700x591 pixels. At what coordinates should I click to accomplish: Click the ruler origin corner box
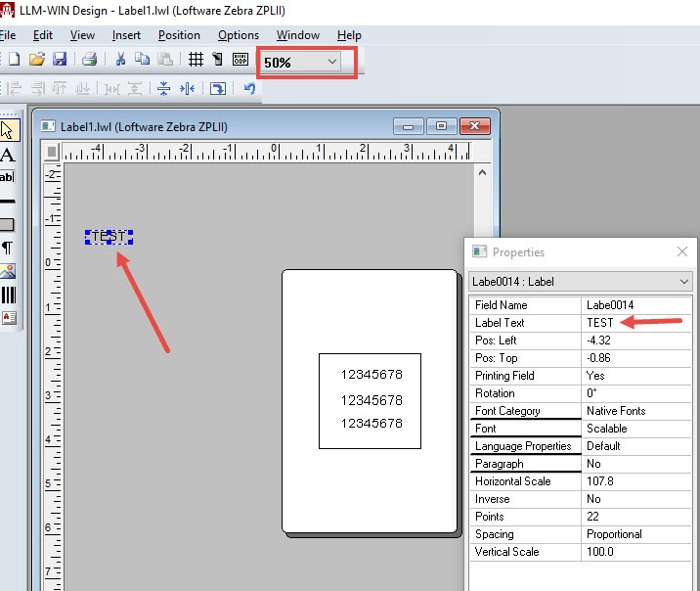coord(52,152)
